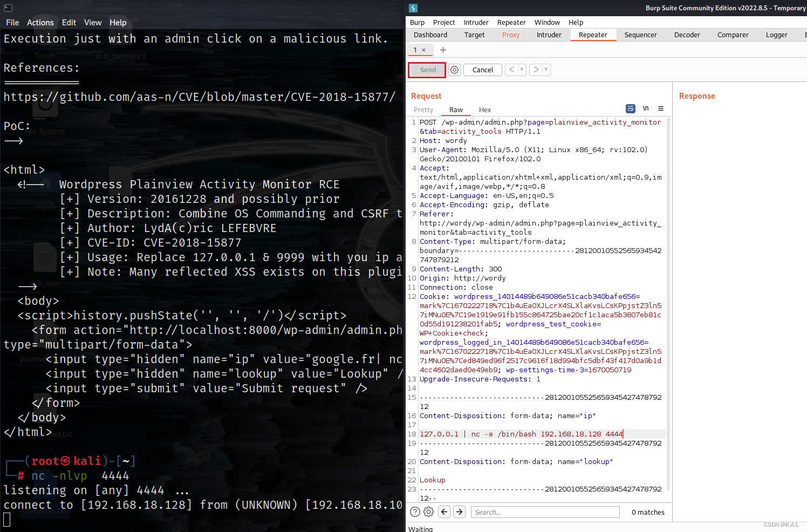Open the Repeater menu in the menu bar
This screenshot has width=807, height=532.
click(511, 23)
